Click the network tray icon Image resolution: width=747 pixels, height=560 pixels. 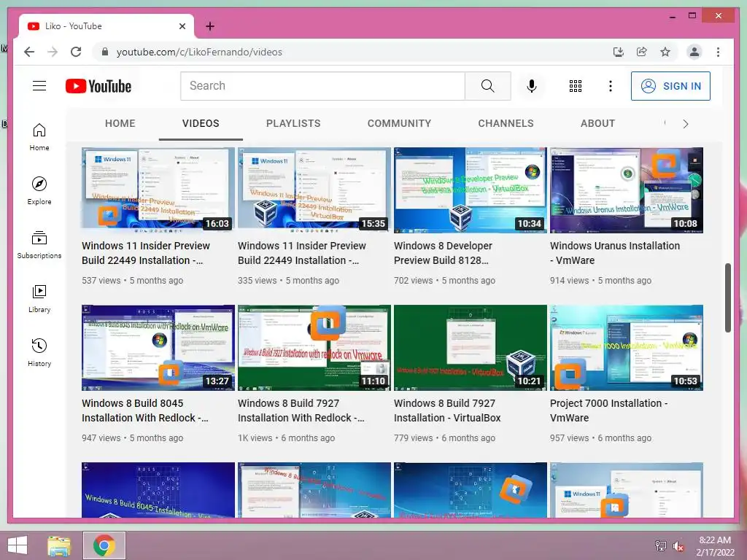tap(660, 545)
